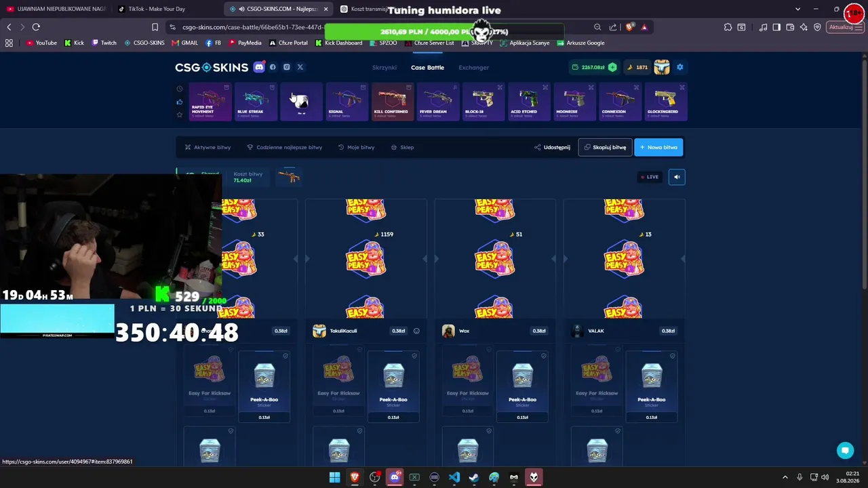Open the YouTube bookmark

pyautogui.click(x=41, y=43)
